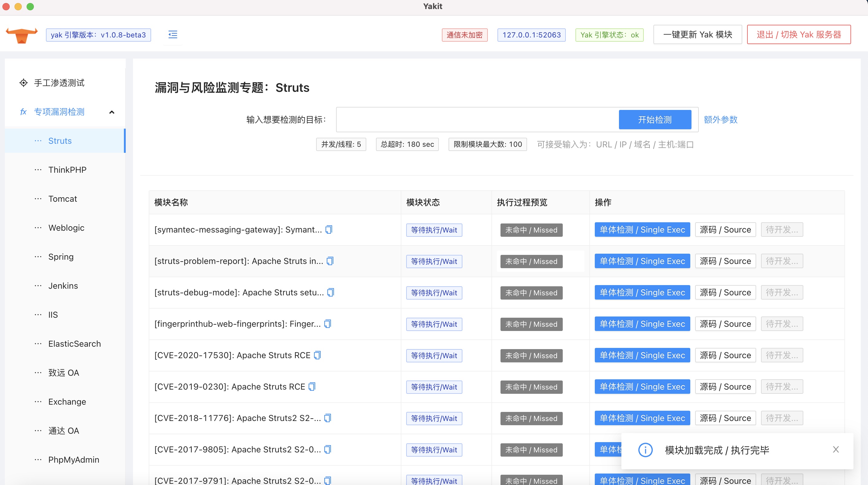This screenshot has width=868, height=485.
Task: Select Weblogic in the sidebar
Action: 66,228
